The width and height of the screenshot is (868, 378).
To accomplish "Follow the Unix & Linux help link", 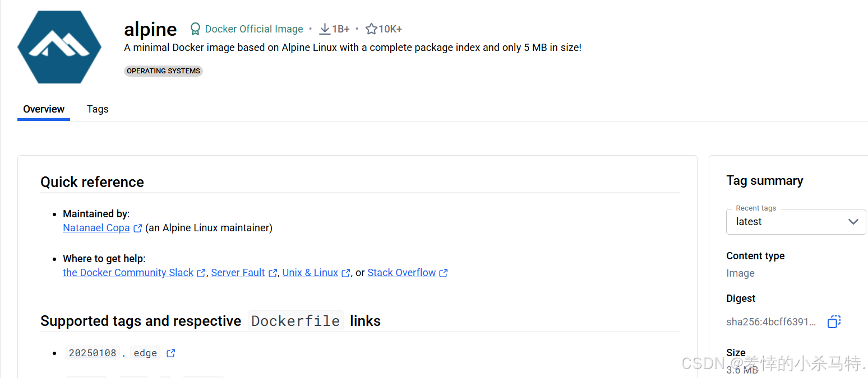I will point(310,273).
